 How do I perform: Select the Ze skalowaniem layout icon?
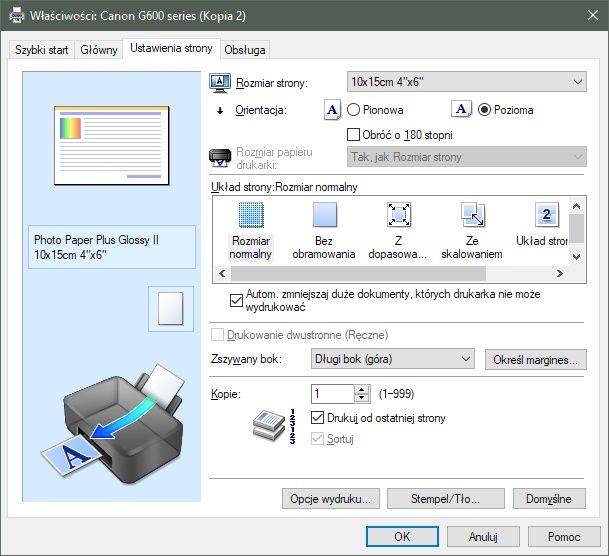pos(472,214)
